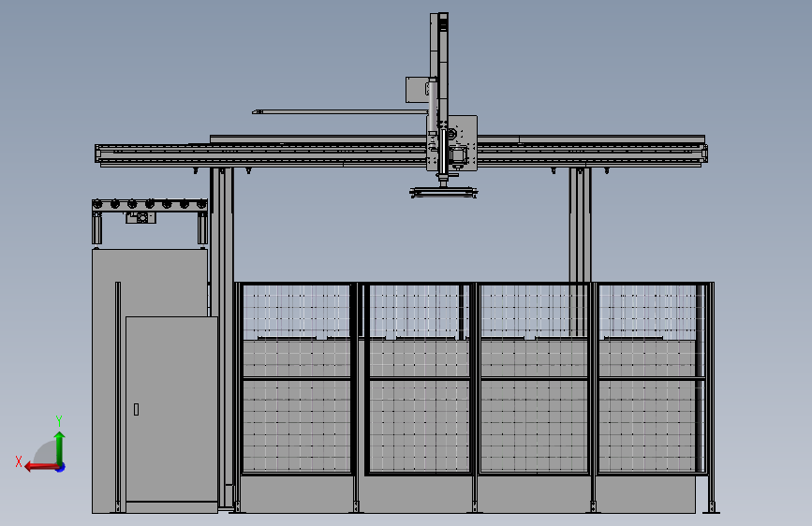
Task: Click the green Y axis arrow of the triad
Action: pos(60,447)
